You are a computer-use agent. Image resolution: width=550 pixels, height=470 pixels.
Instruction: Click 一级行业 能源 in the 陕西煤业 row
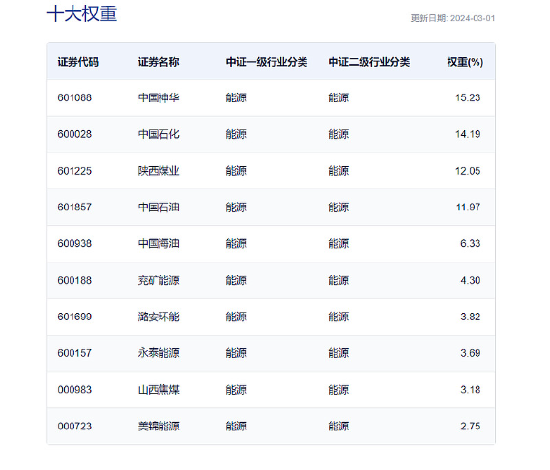[236, 171]
